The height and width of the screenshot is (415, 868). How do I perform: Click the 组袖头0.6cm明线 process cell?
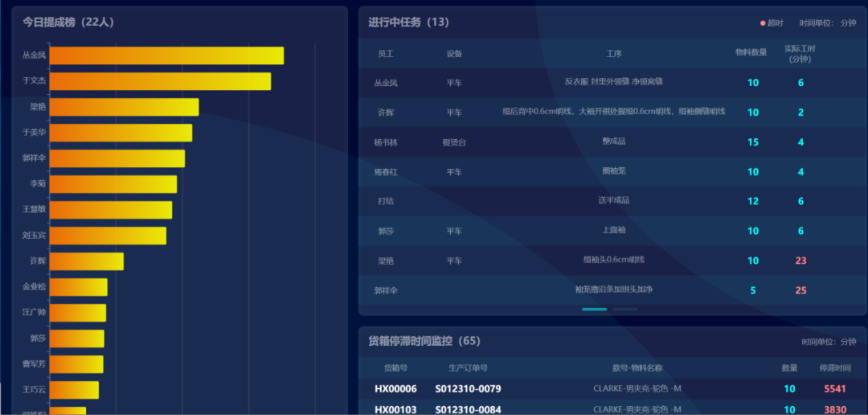click(x=614, y=259)
